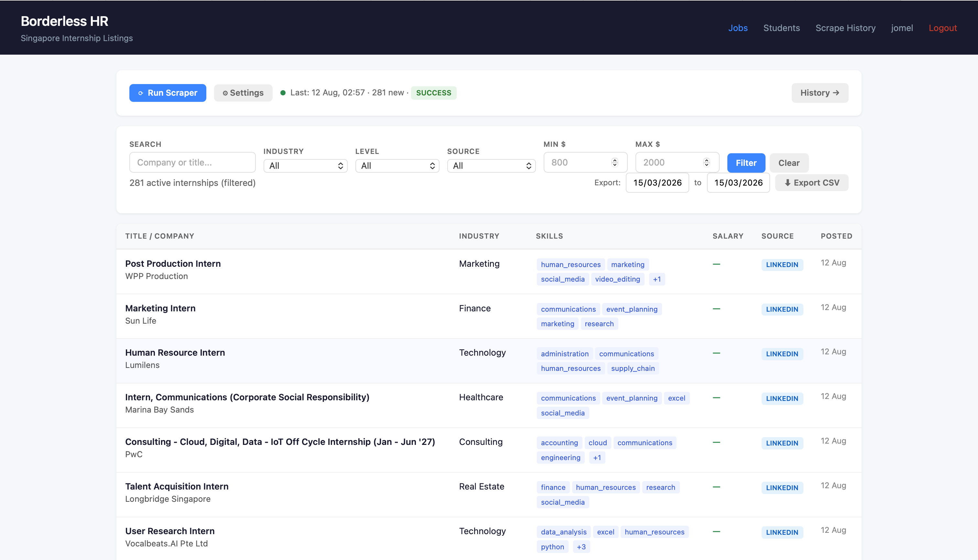Click the 281 active internships count text
Viewport: 978px width, 560px height.
pyautogui.click(x=192, y=183)
